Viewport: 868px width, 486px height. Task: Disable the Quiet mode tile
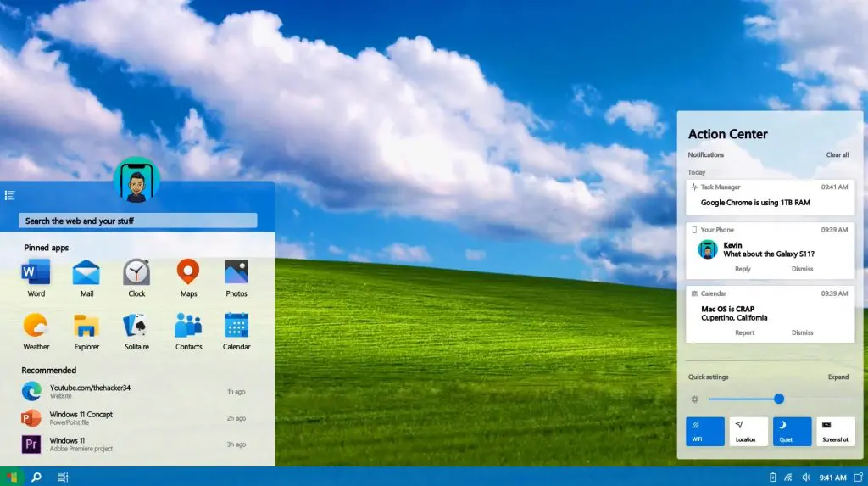792,431
